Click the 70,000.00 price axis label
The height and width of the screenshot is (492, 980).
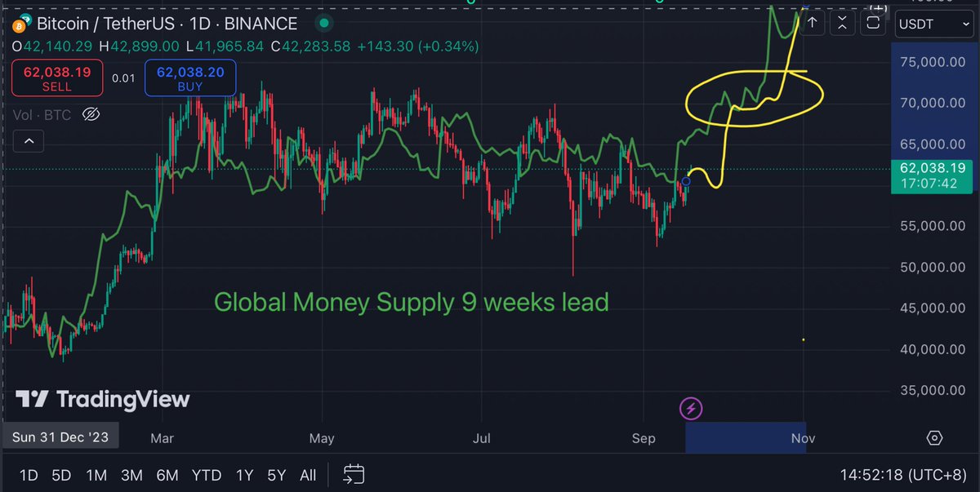click(x=934, y=103)
